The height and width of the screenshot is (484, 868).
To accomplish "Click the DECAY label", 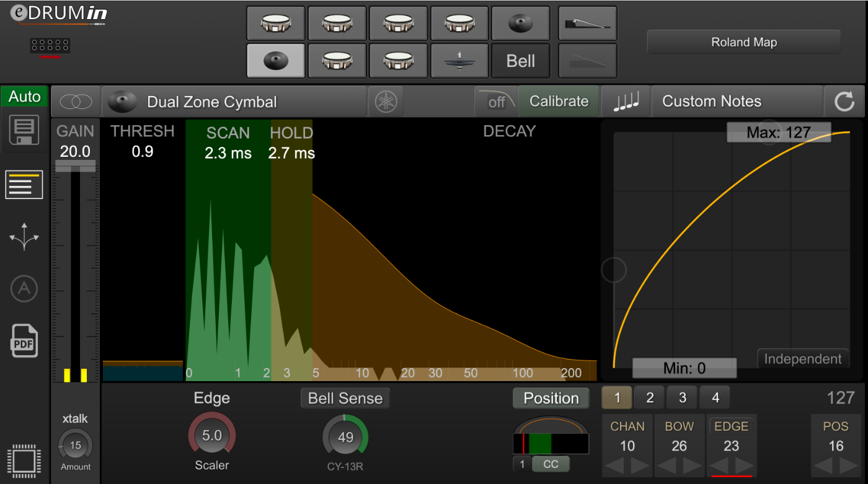I will (x=510, y=131).
